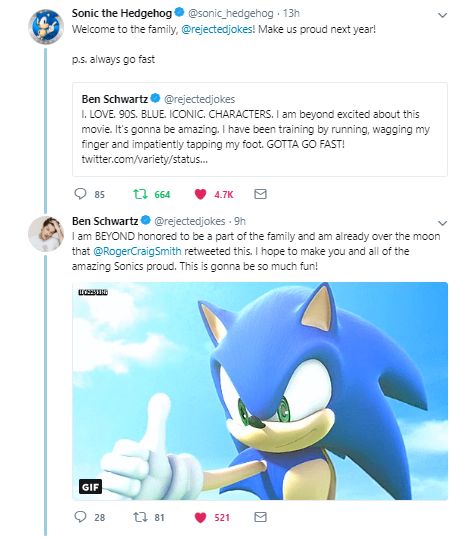Like the Sonic the Hedgehog tweet
The height and width of the screenshot is (537, 476).
[200, 194]
